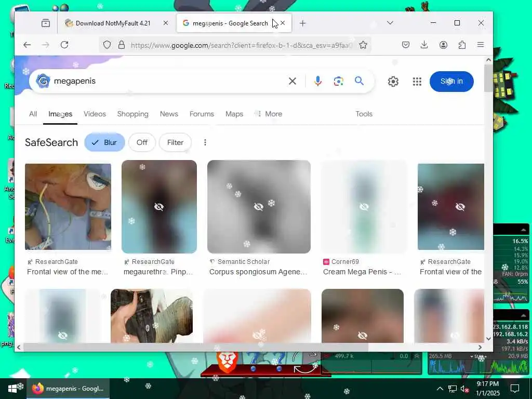532x399 pixels.
Task: Select the News results tab
Action: pos(169,114)
